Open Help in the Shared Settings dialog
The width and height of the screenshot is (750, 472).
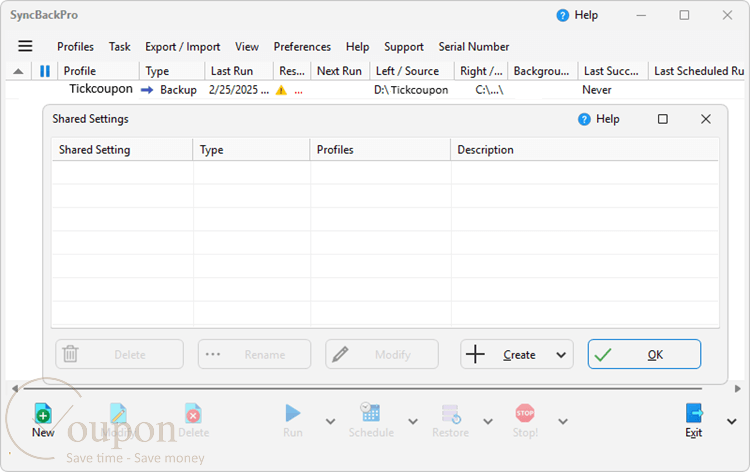598,119
